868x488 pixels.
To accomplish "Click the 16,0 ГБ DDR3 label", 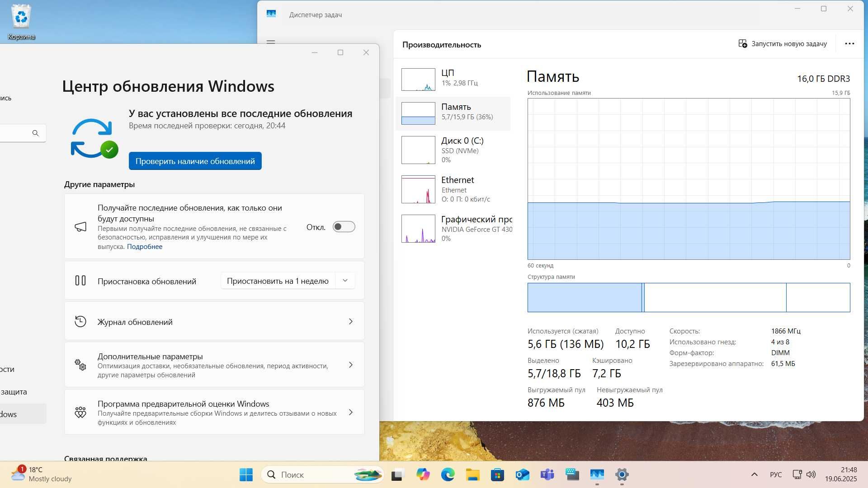I will pos(824,79).
